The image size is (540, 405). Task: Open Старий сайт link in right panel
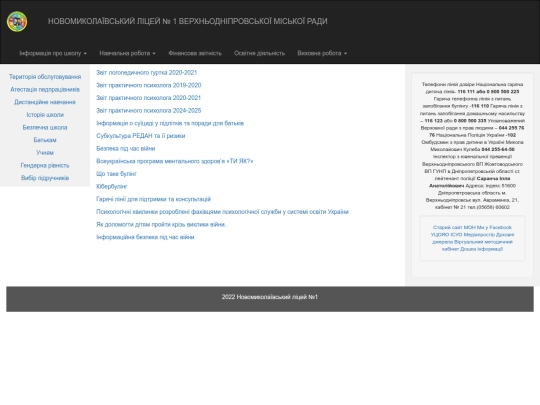(448, 227)
